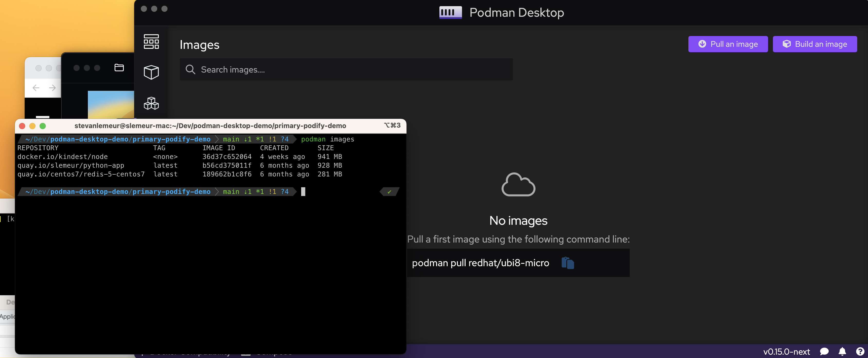
Task: Pull an image with the purple button
Action: 728,44
